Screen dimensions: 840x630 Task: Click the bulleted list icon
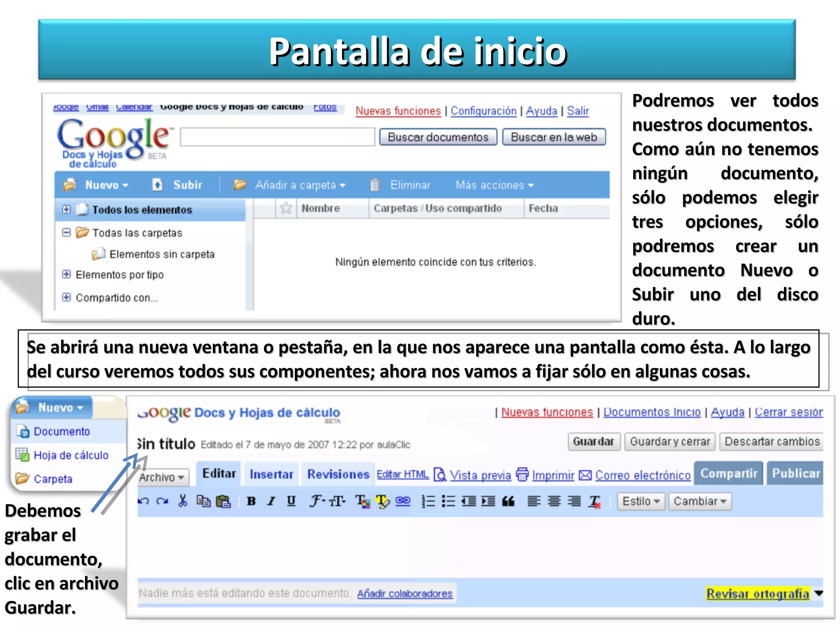448,501
